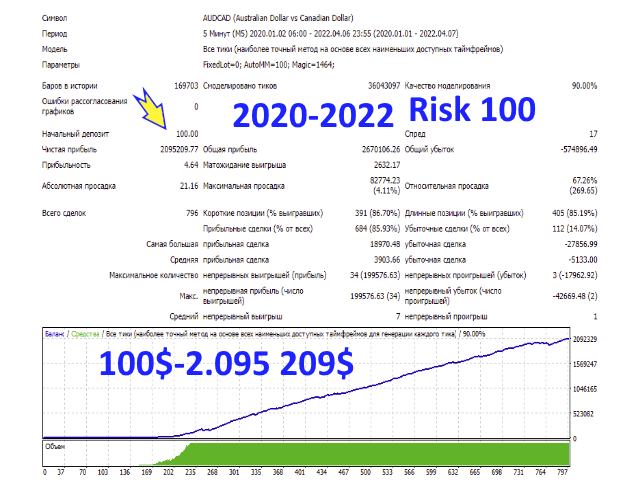The width and height of the screenshot is (640, 480).
Task: Click the "Начальный депозит" label
Action: (x=75, y=134)
